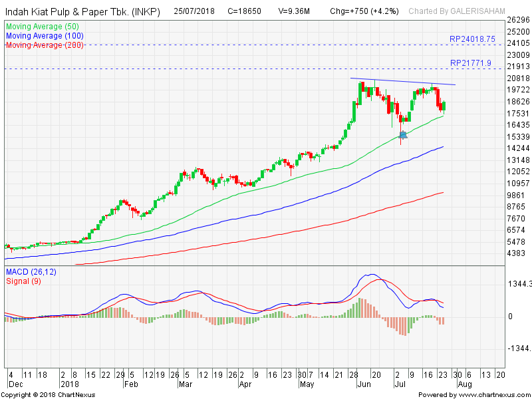532x399 pixels.
Task: Select the Moving Average (200) legend label
Action: 44,45
